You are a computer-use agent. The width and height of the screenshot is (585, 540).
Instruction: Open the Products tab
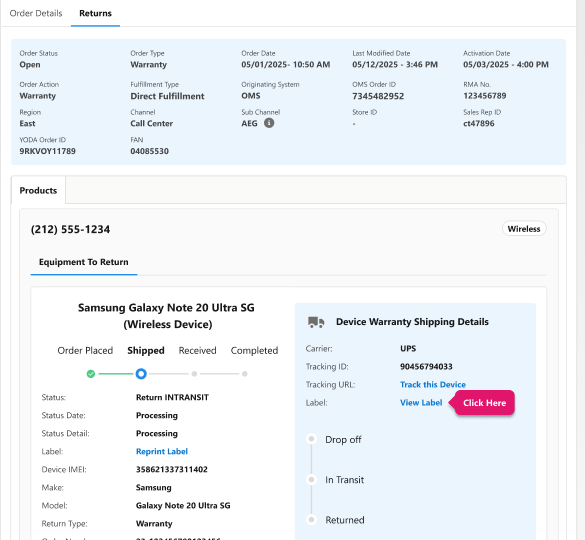[38, 190]
